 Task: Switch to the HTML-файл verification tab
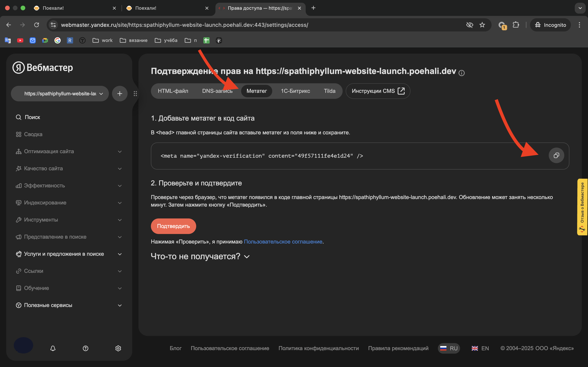[x=173, y=91]
